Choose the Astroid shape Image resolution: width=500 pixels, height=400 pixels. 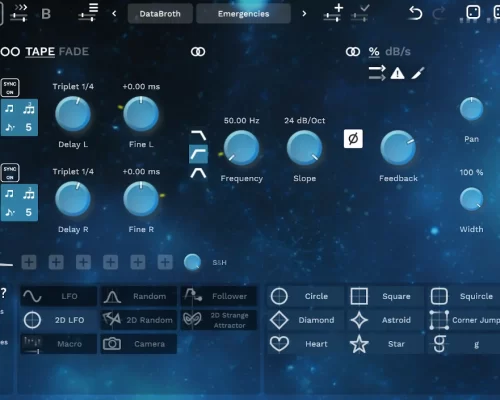(x=386, y=320)
